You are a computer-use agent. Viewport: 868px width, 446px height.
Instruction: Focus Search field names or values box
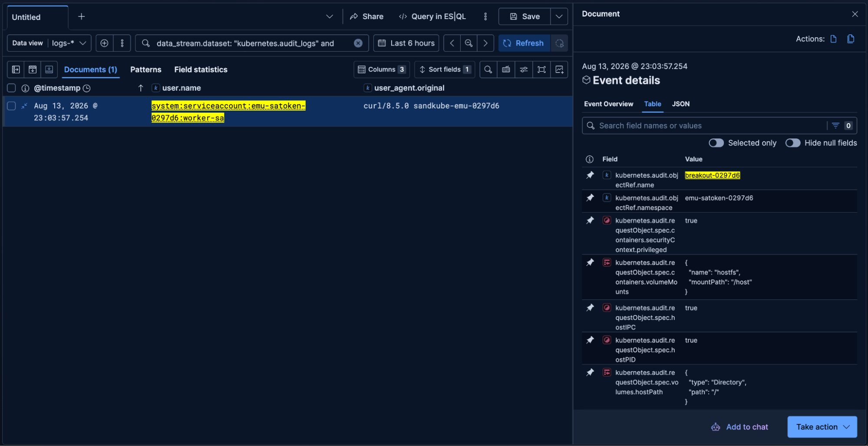pos(703,126)
